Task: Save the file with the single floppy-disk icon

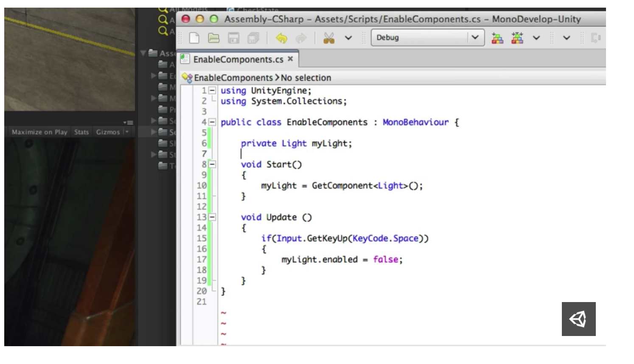Action: pos(233,38)
